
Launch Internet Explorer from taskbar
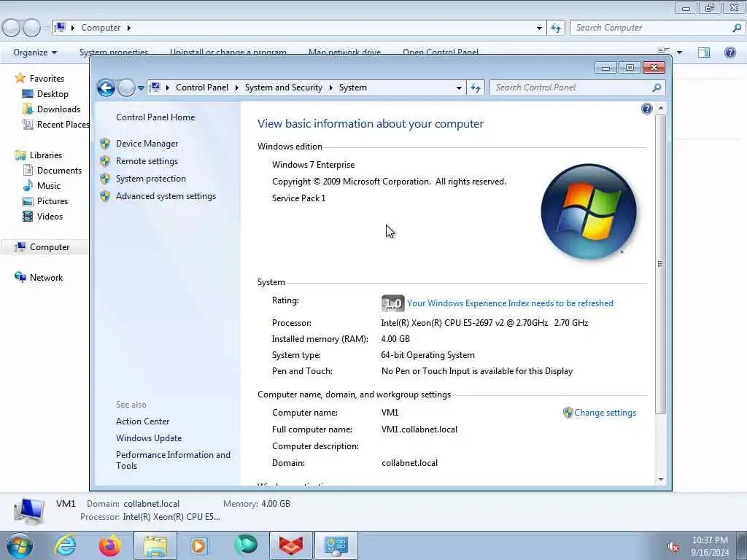click(x=65, y=545)
